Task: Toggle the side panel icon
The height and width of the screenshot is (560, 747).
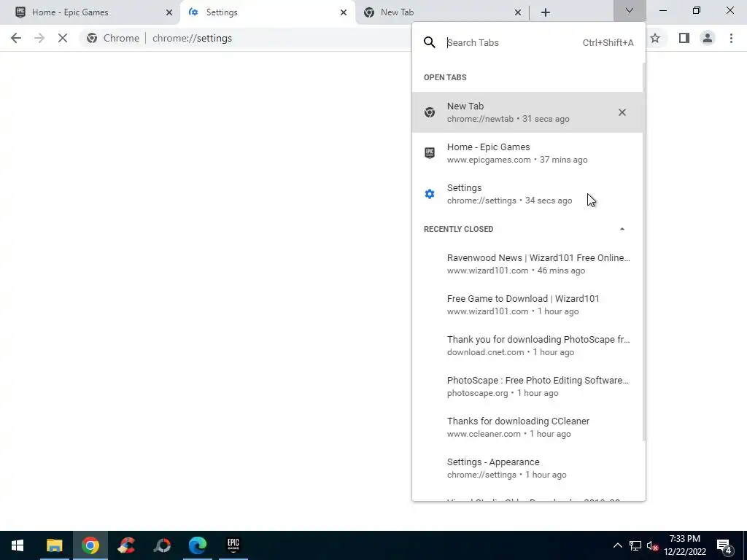Action: [x=684, y=38]
